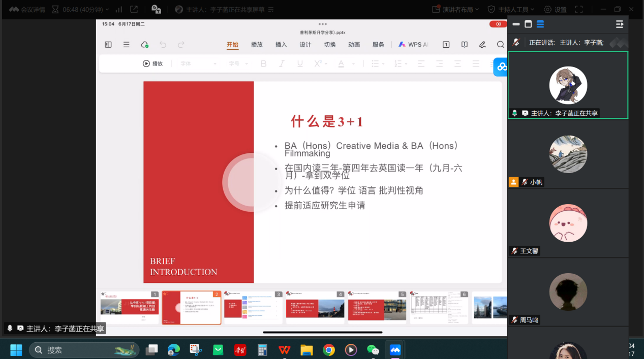Viewport: 644px width, 359px height.
Task: Open the bullet list dropdown
Action: pos(378,63)
